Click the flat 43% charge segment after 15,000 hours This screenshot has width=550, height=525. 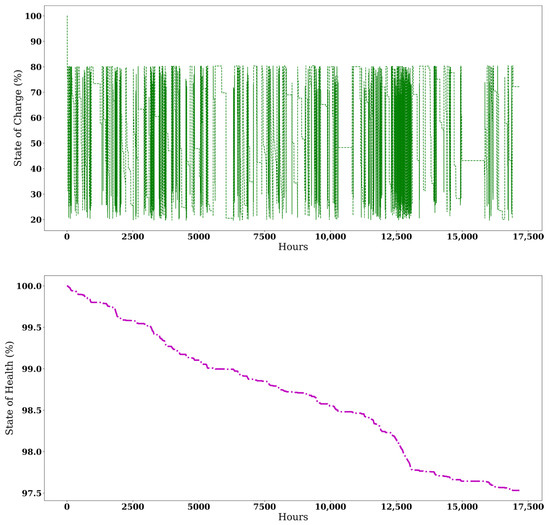(473, 160)
